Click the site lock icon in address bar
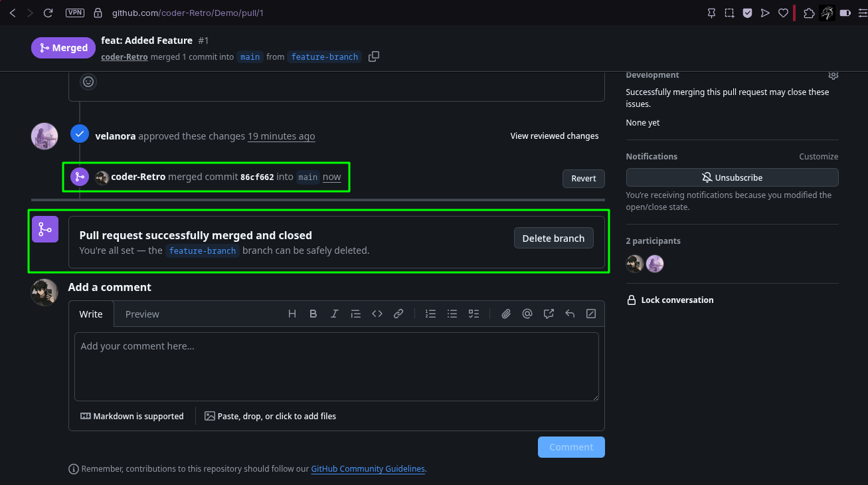Screen dimensions: 868x485 tap(98, 13)
